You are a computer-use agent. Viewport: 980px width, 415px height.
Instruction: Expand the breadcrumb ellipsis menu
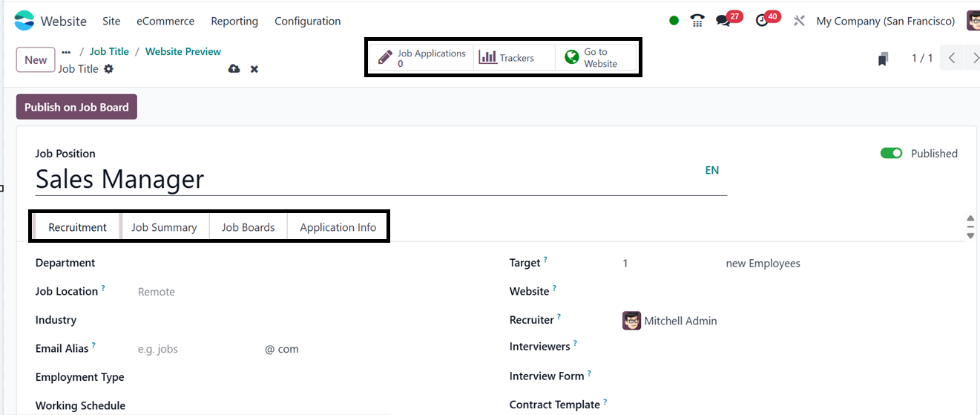(x=67, y=52)
